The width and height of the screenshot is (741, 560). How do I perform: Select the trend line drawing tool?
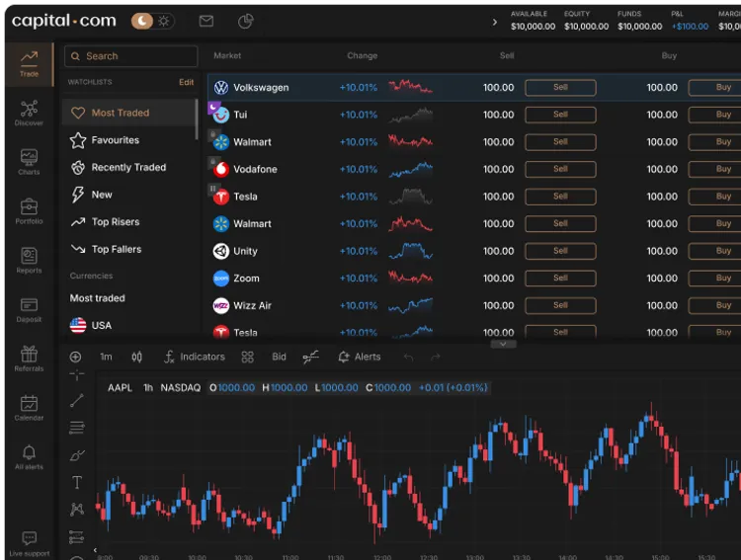76,401
